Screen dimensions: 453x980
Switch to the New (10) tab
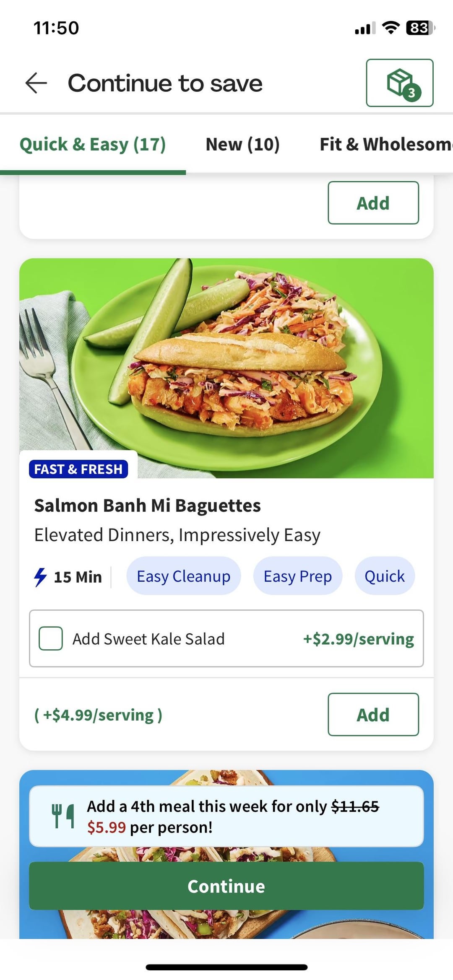click(x=242, y=144)
